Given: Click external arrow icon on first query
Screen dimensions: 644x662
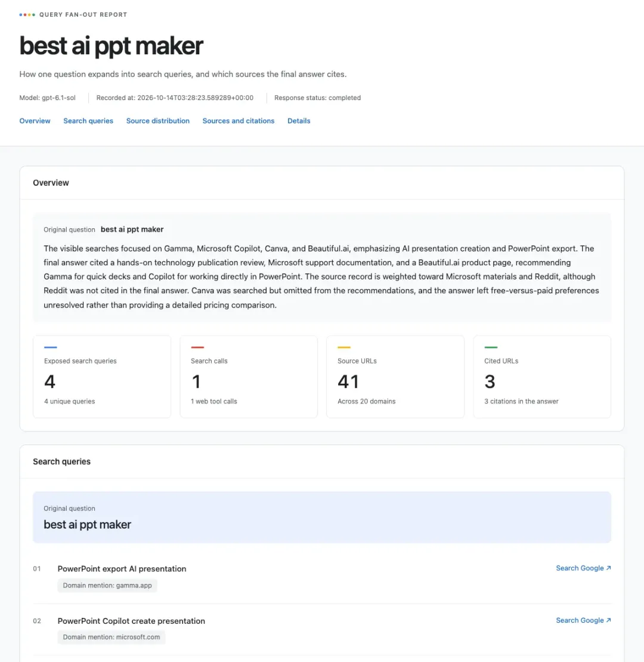Looking at the screenshot, I should click(608, 568).
